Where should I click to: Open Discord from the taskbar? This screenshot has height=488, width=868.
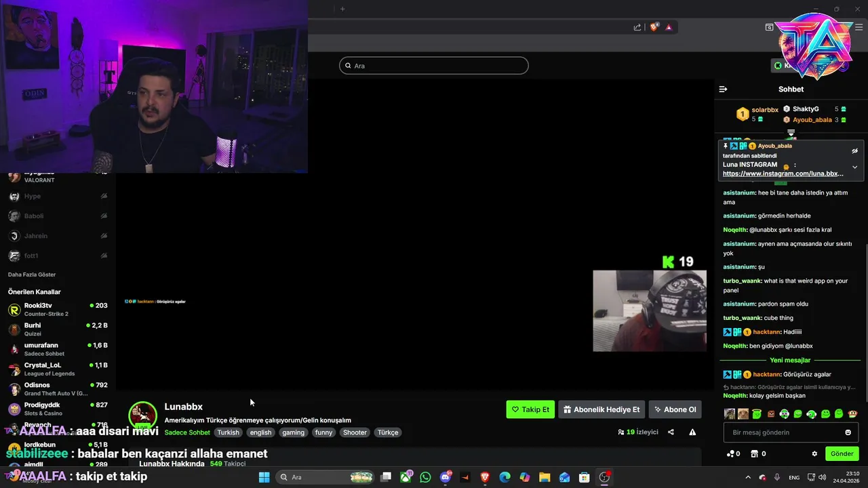[446, 477]
